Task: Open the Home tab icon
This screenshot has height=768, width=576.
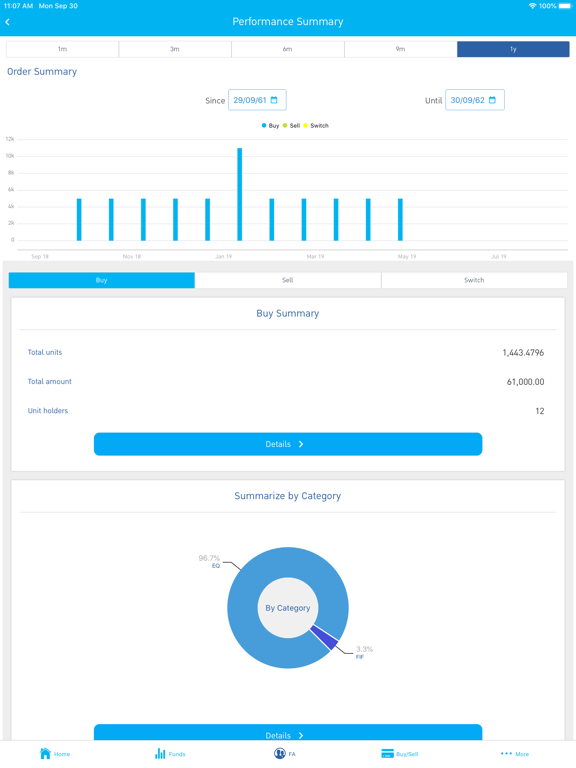Action: tap(45, 753)
